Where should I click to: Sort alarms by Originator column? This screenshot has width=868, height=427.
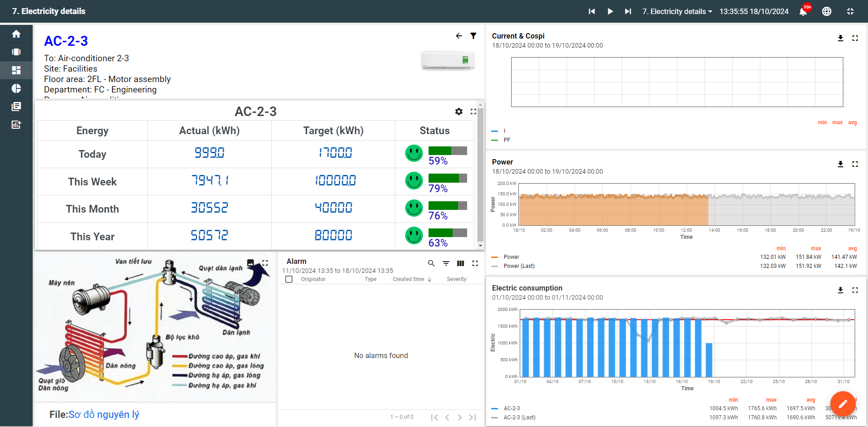313,279
